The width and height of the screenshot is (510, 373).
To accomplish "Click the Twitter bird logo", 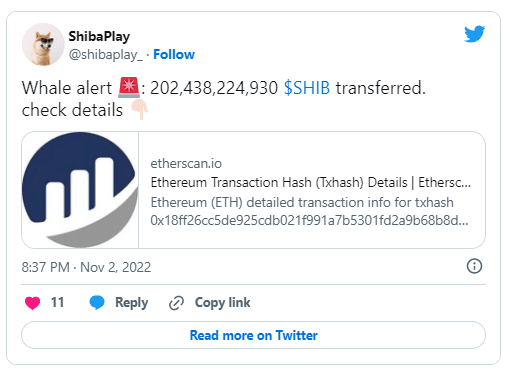I will pyautogui.click(x=474, y=34).
